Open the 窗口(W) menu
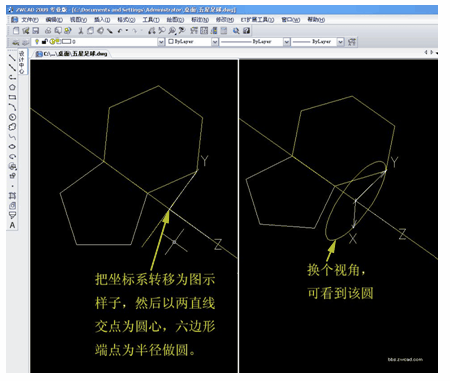This screenshot has height=381, width=450. click(x=290, y=20)
